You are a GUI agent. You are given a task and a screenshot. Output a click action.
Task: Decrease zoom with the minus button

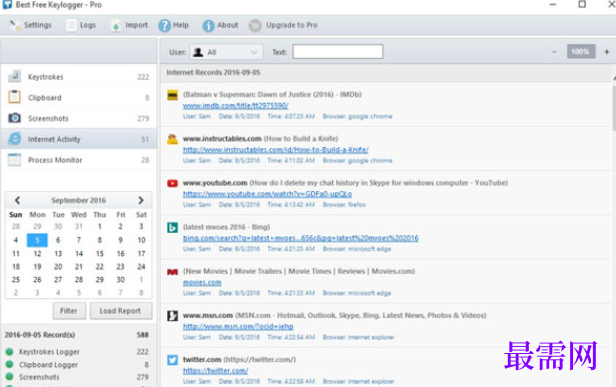coord(554,51)
